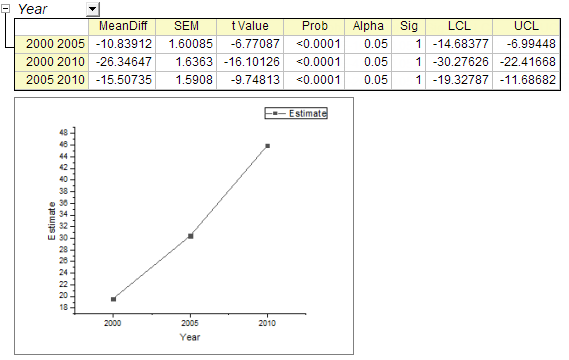This screenshot has height=360, width=569.
Task: Click the data point at year 2005
Action: coord(191,236)
